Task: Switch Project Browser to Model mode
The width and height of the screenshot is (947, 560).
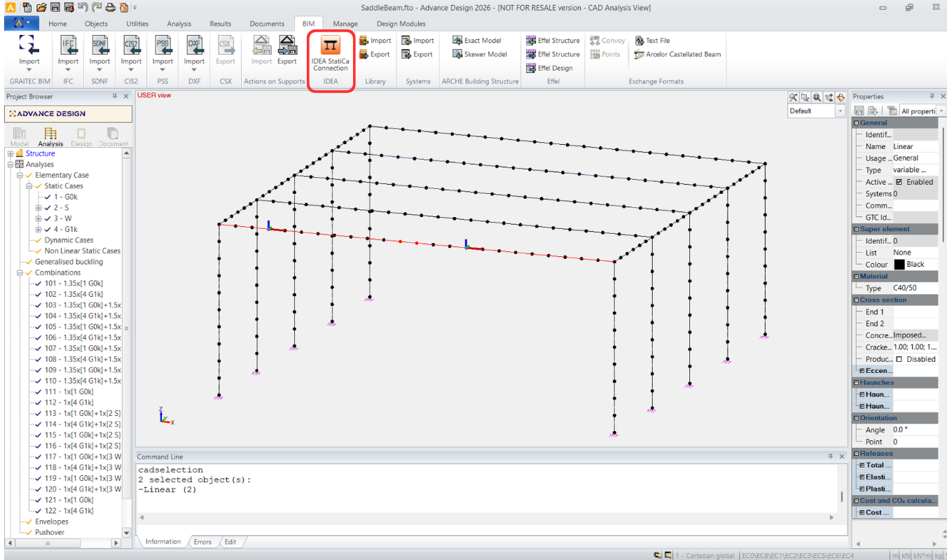Action: [20, 136]
